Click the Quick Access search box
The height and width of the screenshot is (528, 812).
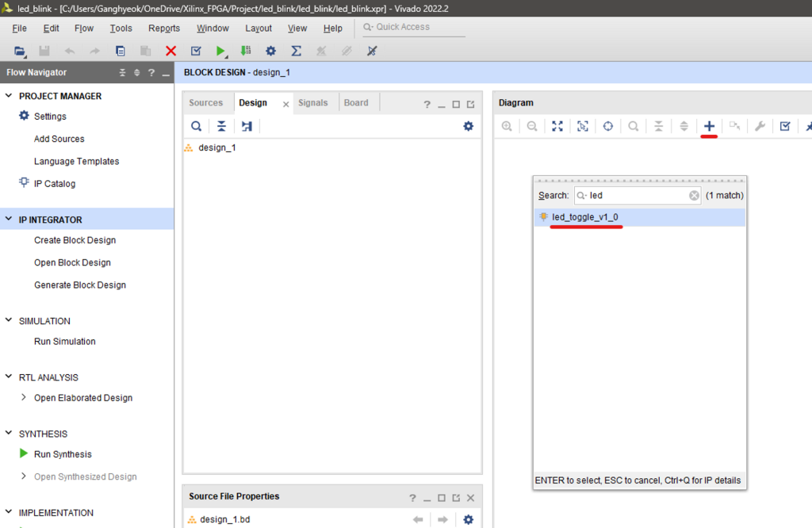click(x=413, y=27)
